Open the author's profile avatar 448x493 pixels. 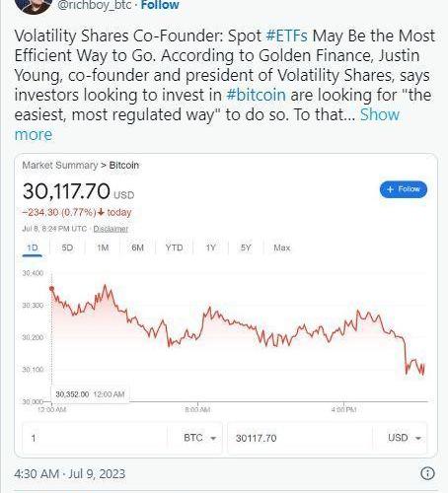(34, 6)
